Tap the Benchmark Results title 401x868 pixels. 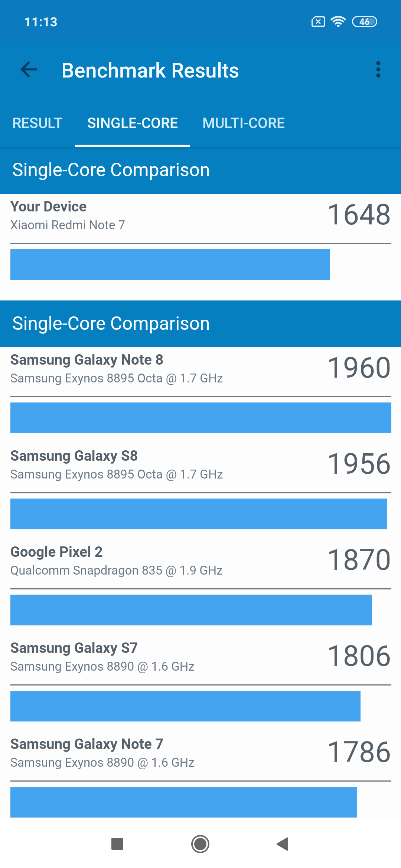click(x=150, y=70)
